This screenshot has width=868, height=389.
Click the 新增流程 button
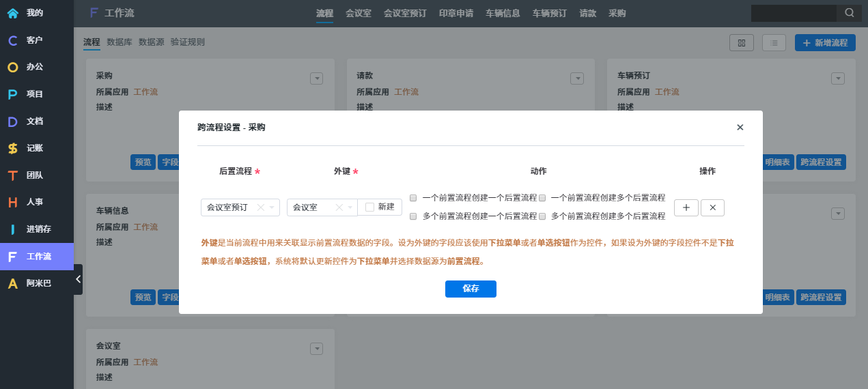(x=825, y=42)
